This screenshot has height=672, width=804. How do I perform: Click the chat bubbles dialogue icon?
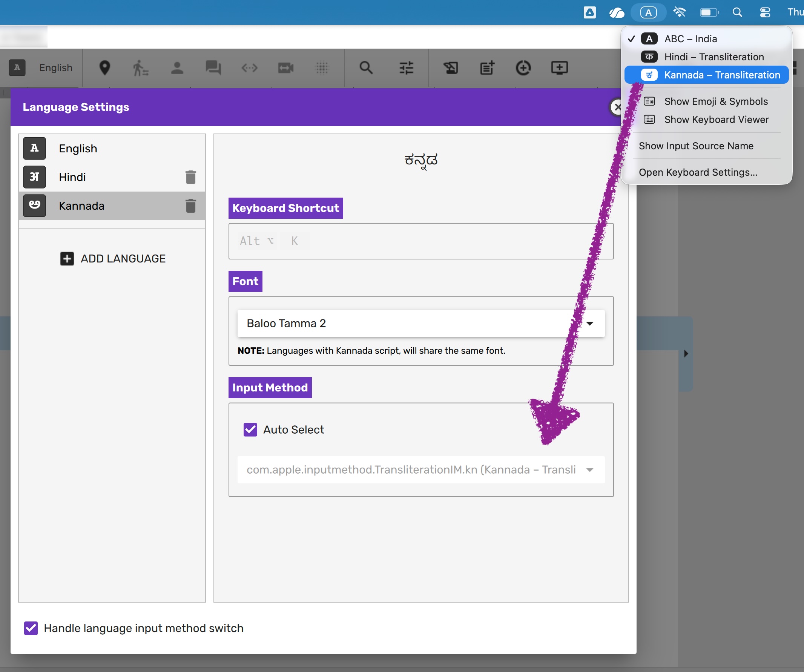pyautogui.click(x=213, y=68)
